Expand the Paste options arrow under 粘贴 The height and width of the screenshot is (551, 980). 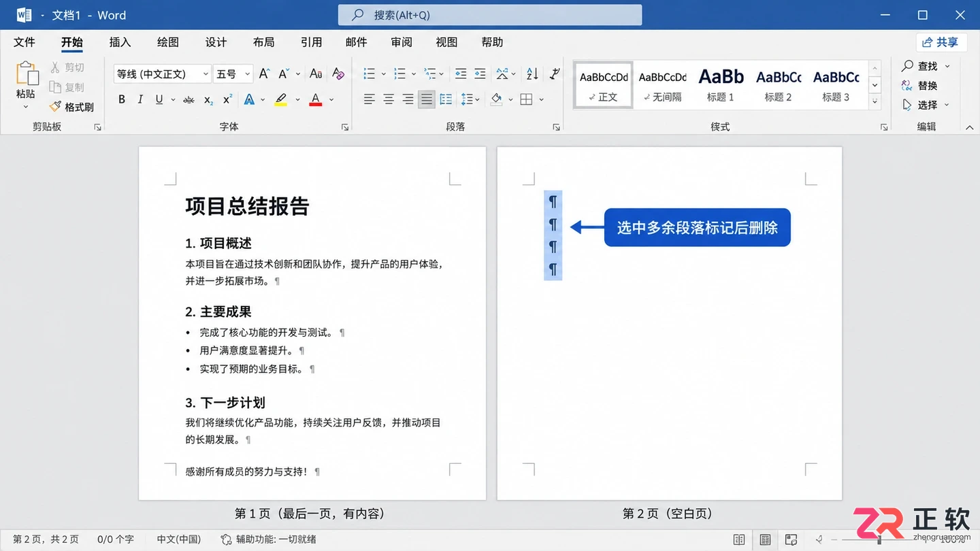[26, 107]
